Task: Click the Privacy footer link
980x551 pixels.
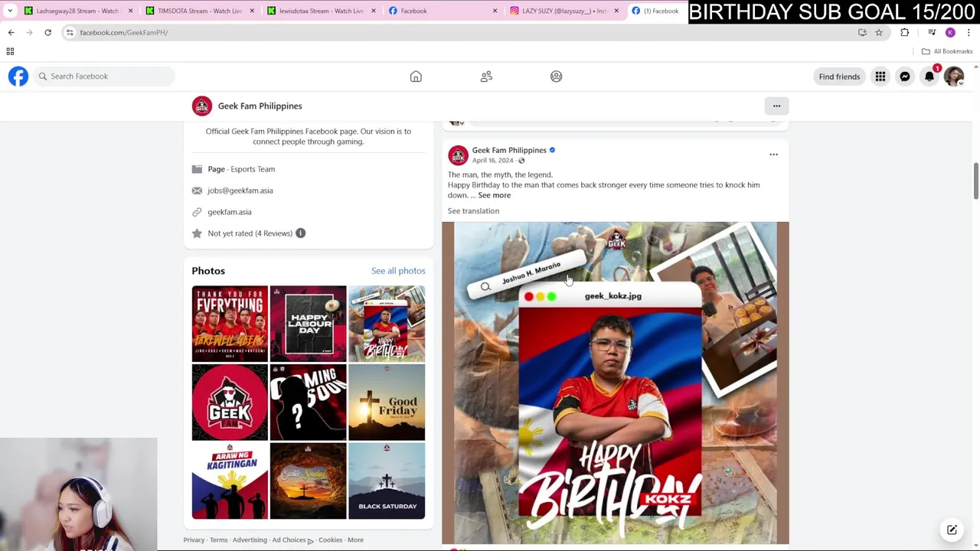Action: [x=194, y=540]
